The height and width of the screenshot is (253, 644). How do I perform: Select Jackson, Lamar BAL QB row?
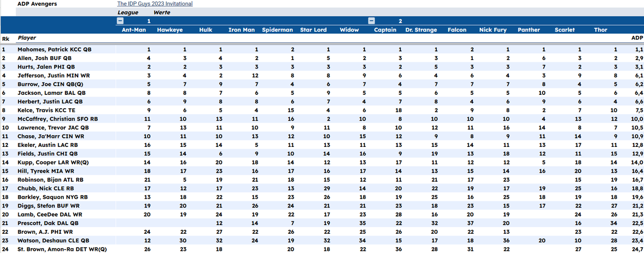coord(322,93)
